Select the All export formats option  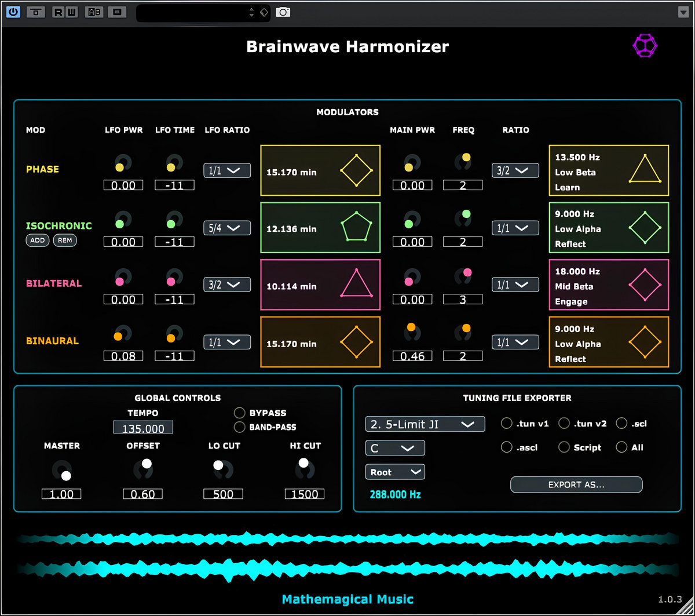(x=621, y=447)
